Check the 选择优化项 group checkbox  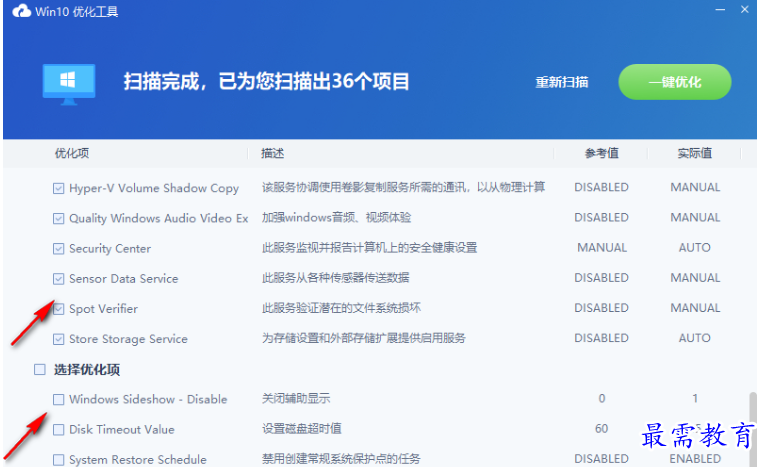(x=40, y=369)
